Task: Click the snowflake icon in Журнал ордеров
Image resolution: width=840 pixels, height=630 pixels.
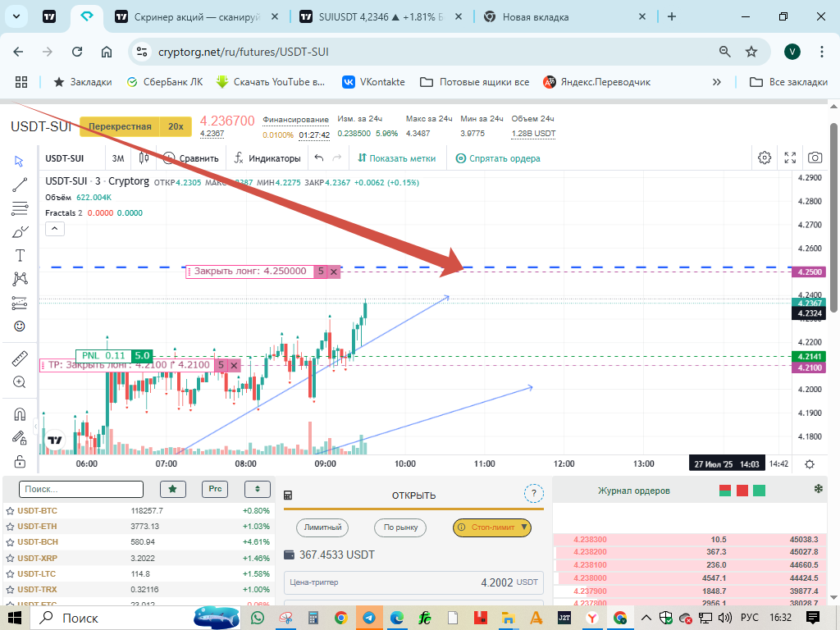Action: 818,489
